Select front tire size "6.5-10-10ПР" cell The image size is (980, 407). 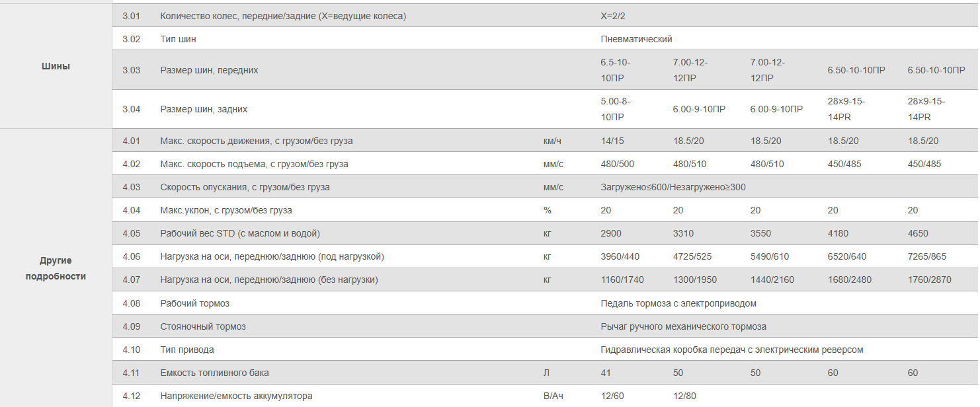616,70
